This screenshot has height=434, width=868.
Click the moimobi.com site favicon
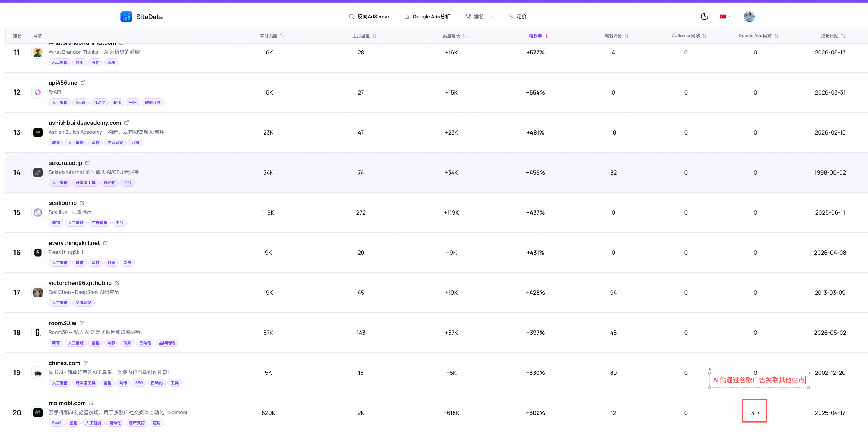(38, 413)
